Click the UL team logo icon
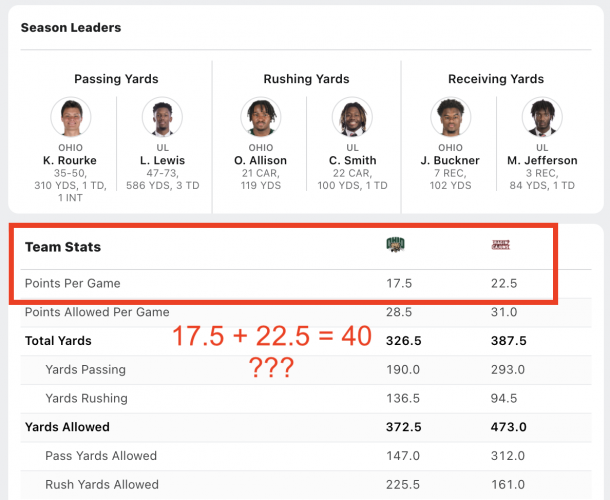610x500 pixels. point(501,245)
